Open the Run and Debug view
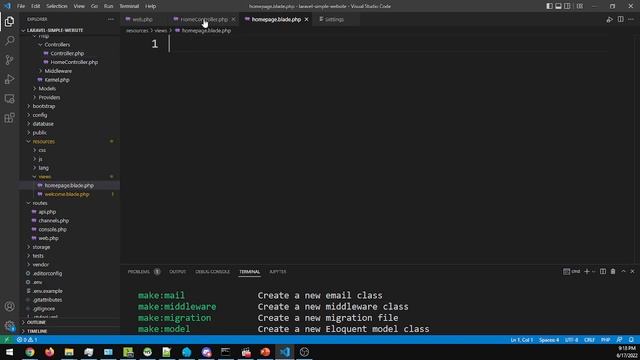Viewport: 640px width, 360px height. (9, 79)
